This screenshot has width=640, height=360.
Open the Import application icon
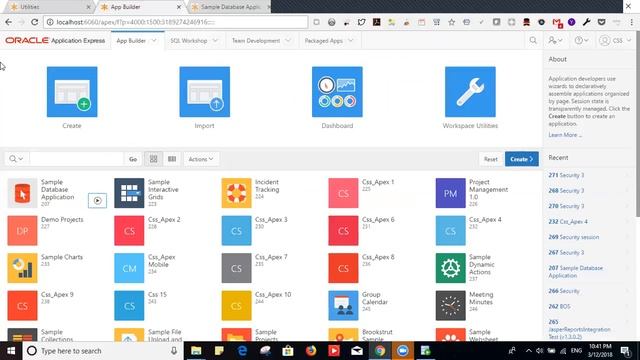[204, 92]
